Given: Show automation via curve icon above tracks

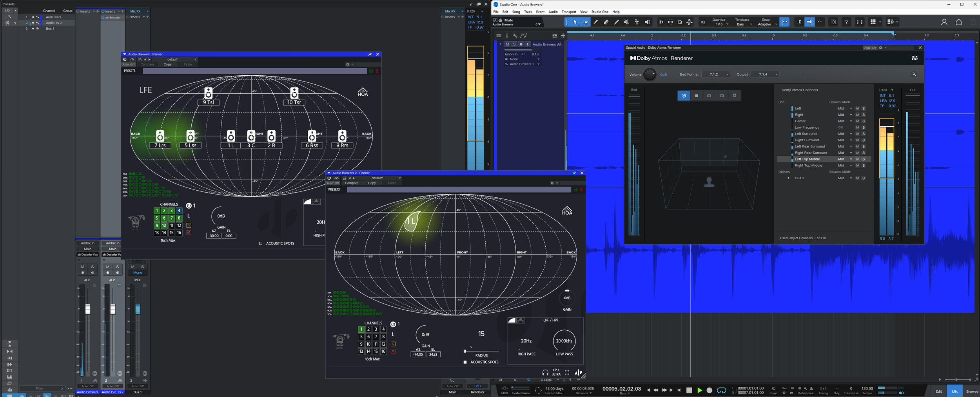Looking at the screenshot, I should (x=524, y=36).
